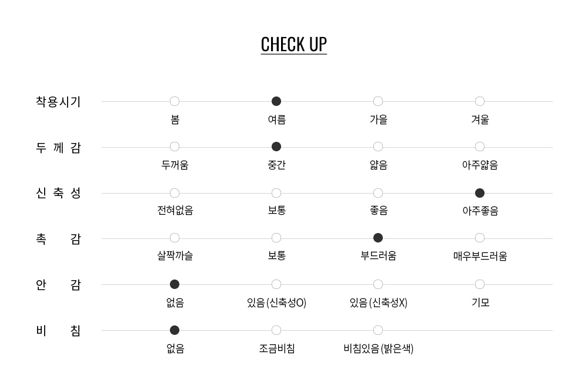The image size is (588, 389).
Task: Choose the 겨울 season circle
Action: coord(480,101)
